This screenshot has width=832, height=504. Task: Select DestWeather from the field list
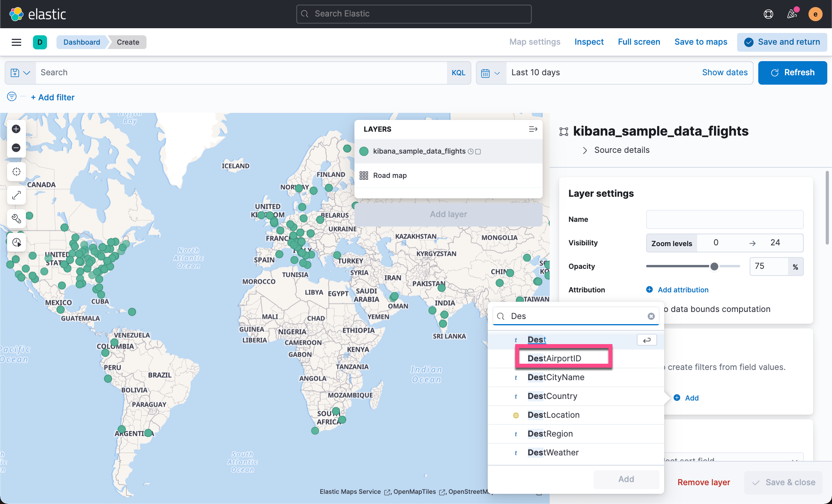(x=553, y=452)
